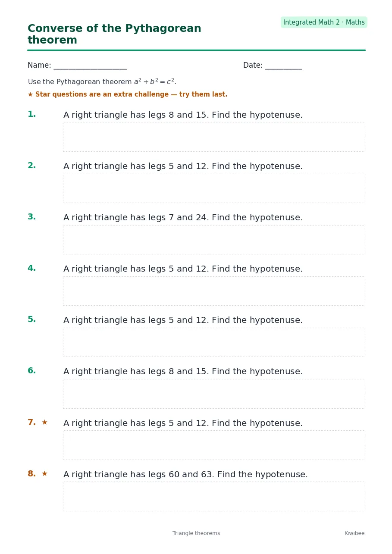
Task: Click the Kiwibee footer label
Action: click(354, 533)
